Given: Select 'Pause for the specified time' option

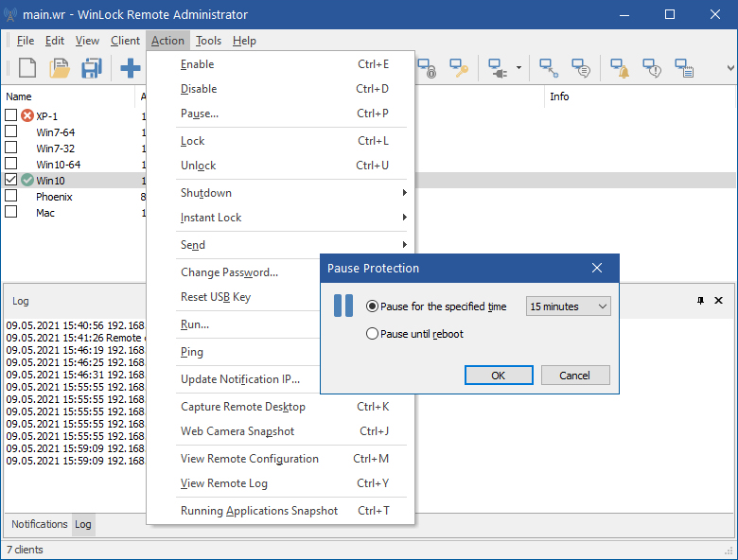Looking at the screenshot, I should 372,306.
